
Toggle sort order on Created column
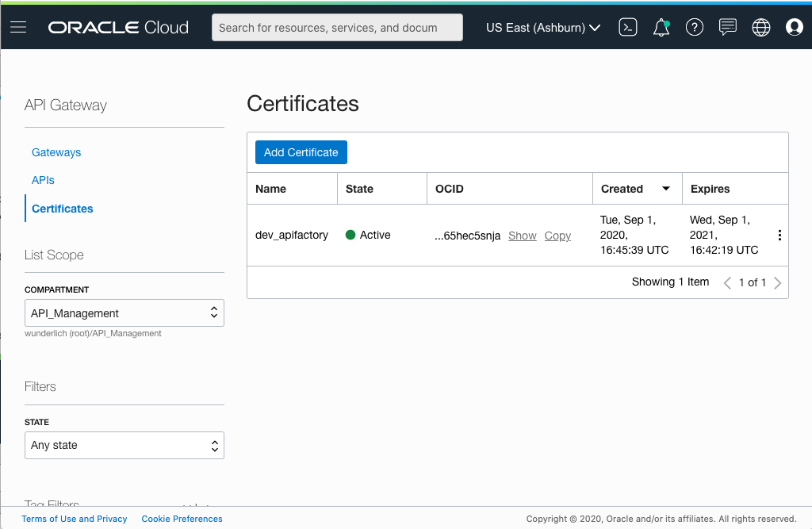pyautogui.click(x=665, y=188)
